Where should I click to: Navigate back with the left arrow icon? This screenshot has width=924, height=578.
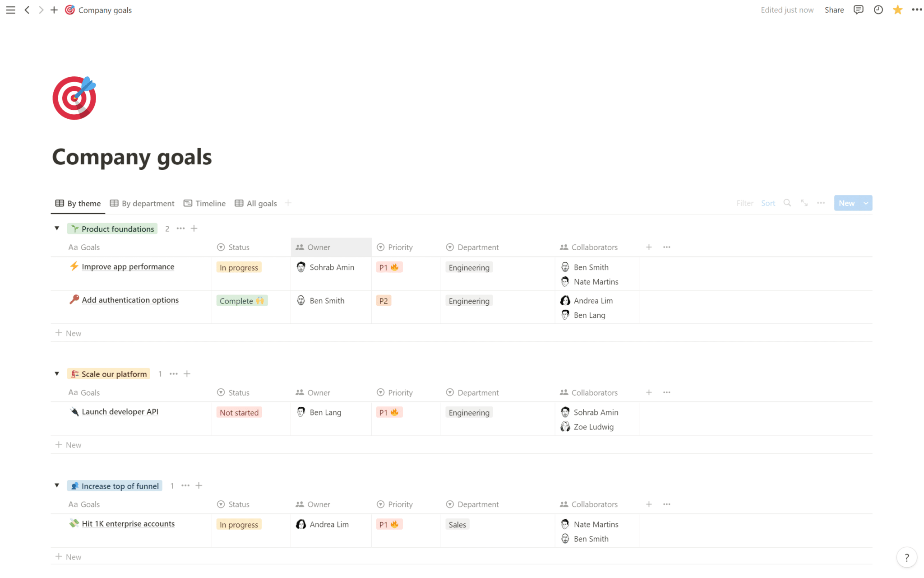[x=27, y=10]
